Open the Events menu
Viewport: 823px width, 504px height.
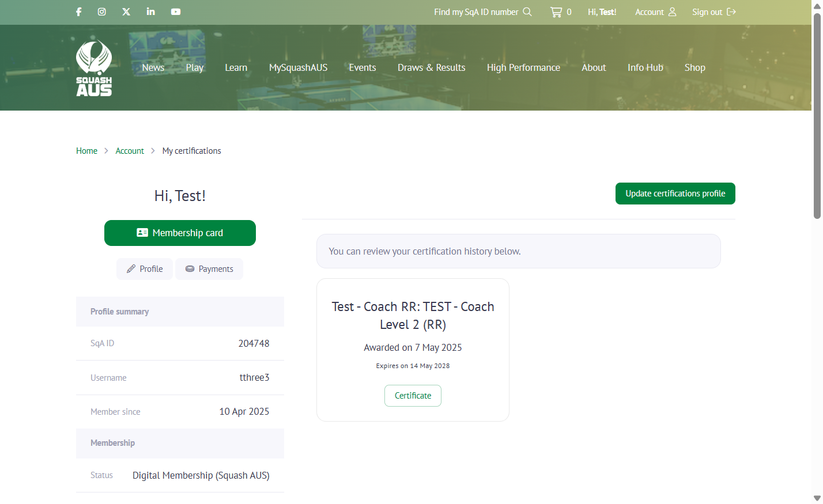point(363,67)
